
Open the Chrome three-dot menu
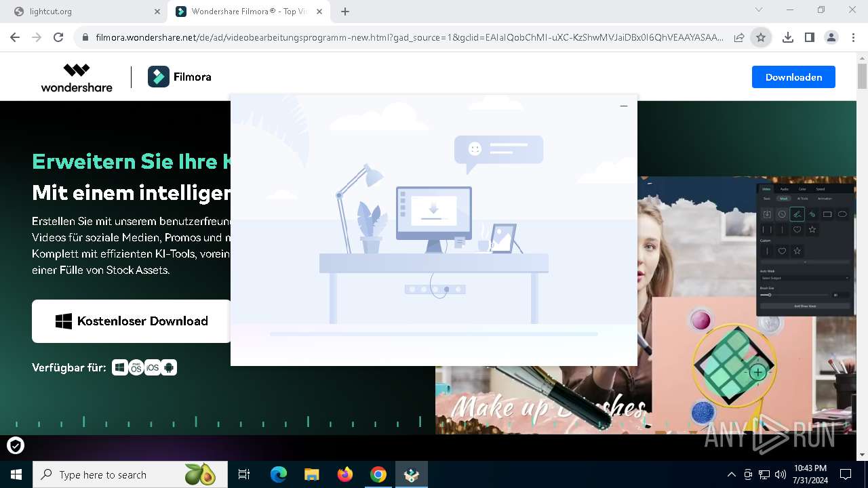coord(853,37)
